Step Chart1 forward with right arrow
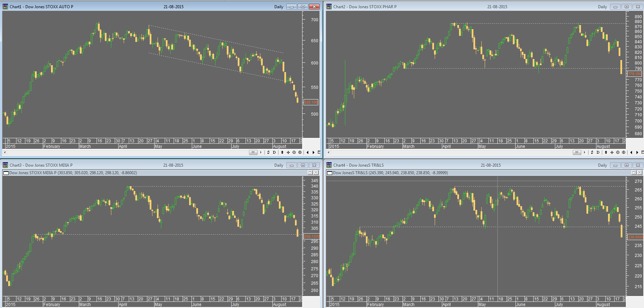The height and width of the screenshot is (308, 644). [x=313, y=152]
